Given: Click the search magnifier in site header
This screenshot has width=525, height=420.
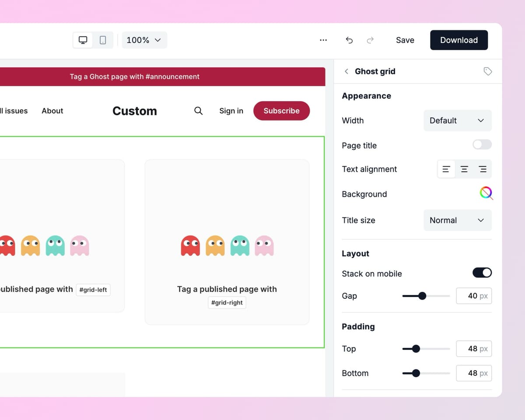Looking at the screenshot, I should [x=198, y=111].
